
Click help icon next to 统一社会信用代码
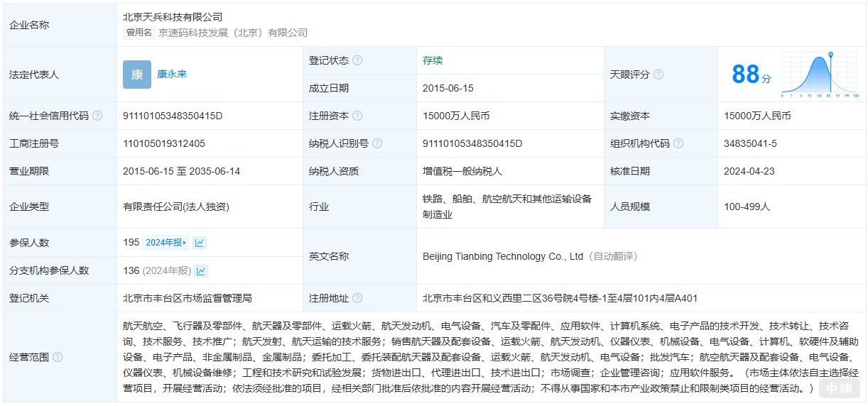coord(97,116)
